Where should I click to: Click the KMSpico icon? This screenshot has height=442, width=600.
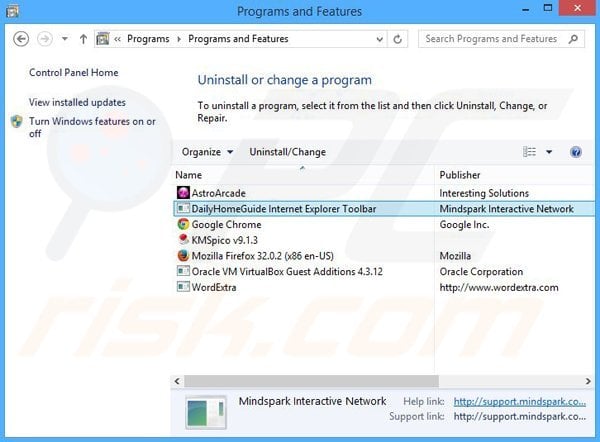tap(183, 240)
